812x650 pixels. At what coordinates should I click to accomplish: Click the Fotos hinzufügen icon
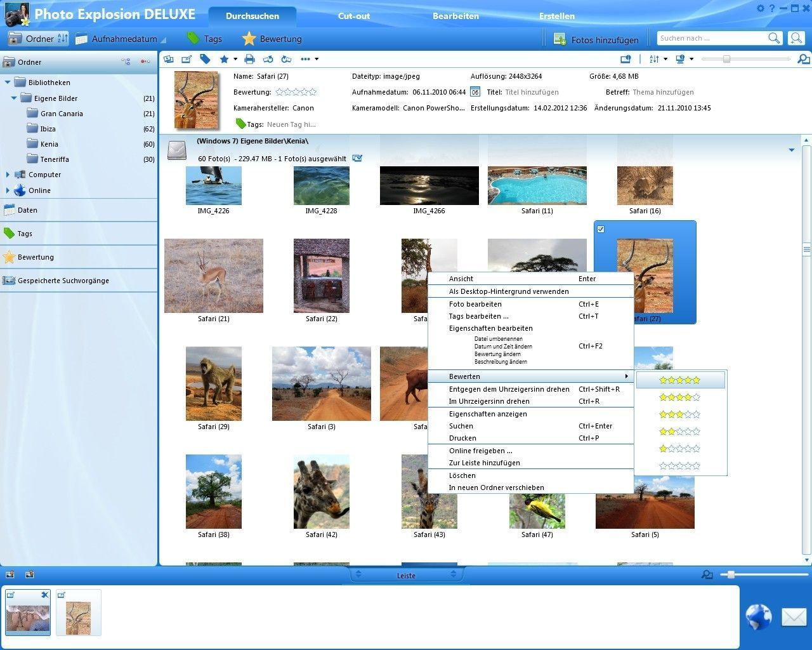click(560, 39)
